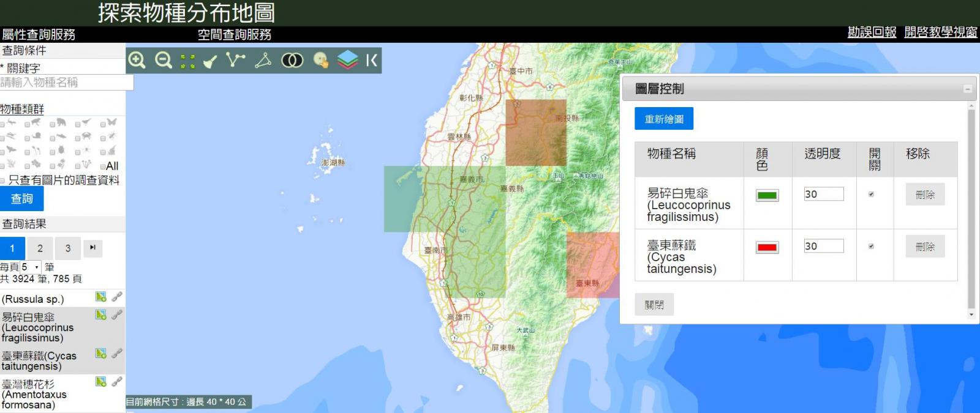Screen dimensions: 980x413
Task: Tick the butterfly species group checkbox
Action: pyautogui.click(x=103, y=125)
